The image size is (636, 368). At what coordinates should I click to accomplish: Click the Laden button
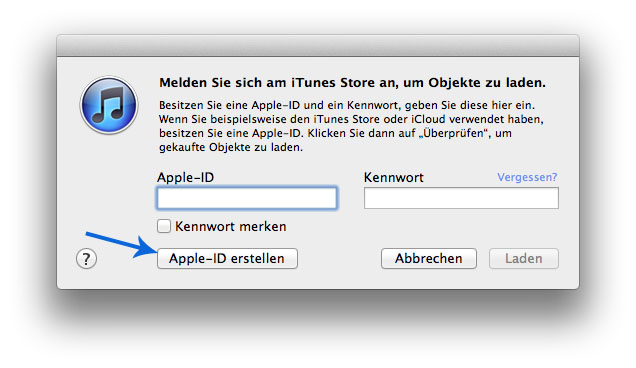tap(524, 258)
